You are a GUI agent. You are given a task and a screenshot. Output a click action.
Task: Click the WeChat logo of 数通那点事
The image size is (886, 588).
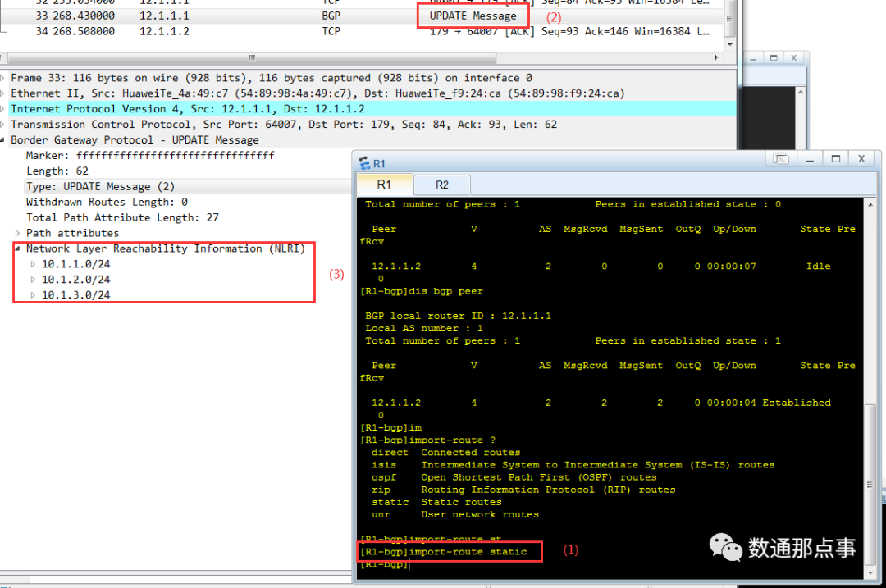click(725, 549)
